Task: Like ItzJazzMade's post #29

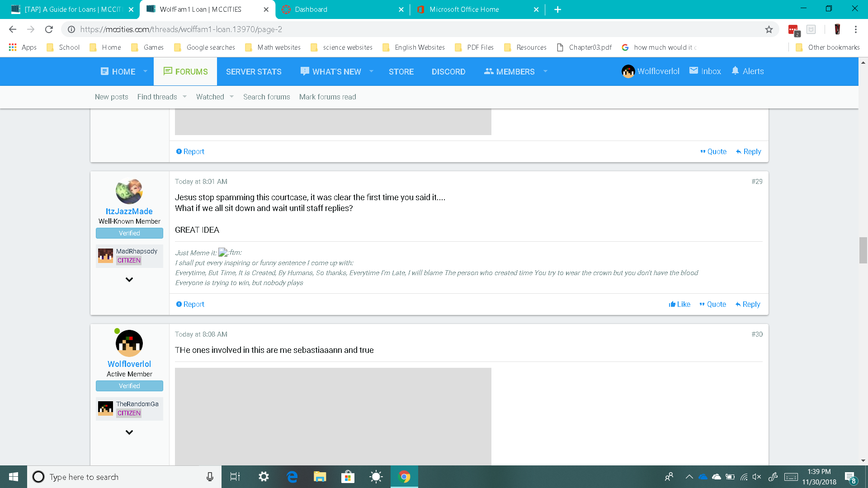Action: click(679, 304)
